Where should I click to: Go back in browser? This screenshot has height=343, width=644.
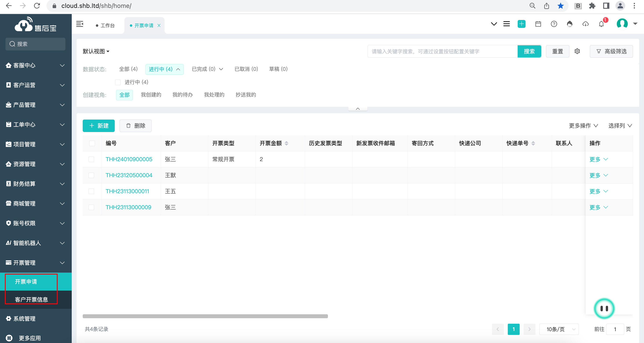[9, 6]
